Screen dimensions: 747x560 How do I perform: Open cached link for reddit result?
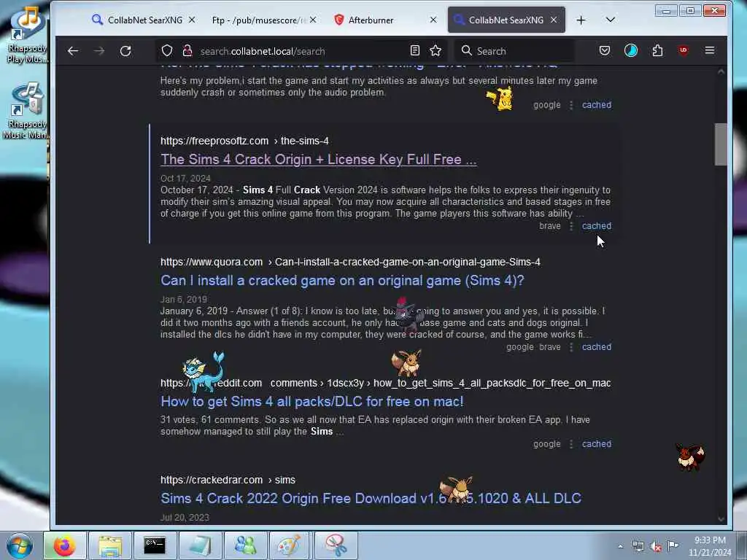pos(597,444)
